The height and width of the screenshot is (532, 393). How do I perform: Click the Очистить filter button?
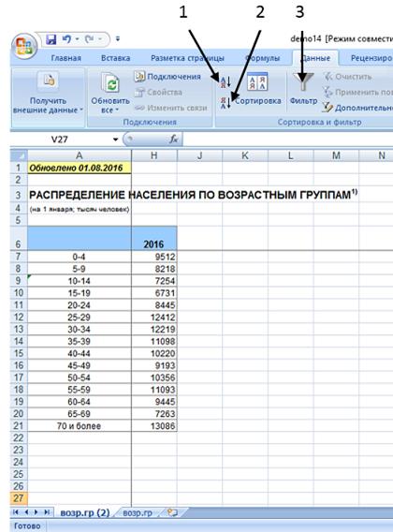tap(347, 77)
